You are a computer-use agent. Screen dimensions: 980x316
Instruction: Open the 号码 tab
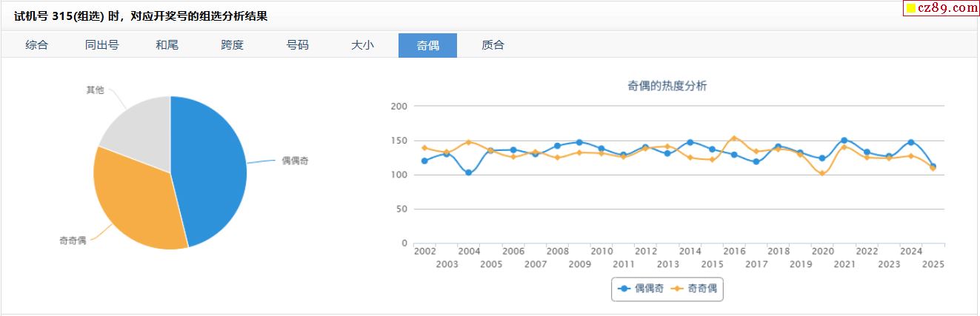(x=297, y=45)
